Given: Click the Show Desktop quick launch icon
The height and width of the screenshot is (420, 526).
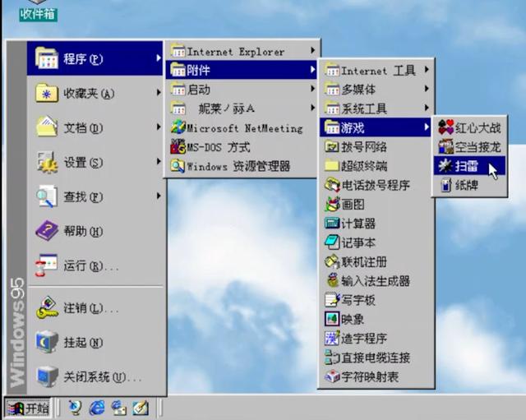Looking at the screenshot, I should (x=141, y=408).
